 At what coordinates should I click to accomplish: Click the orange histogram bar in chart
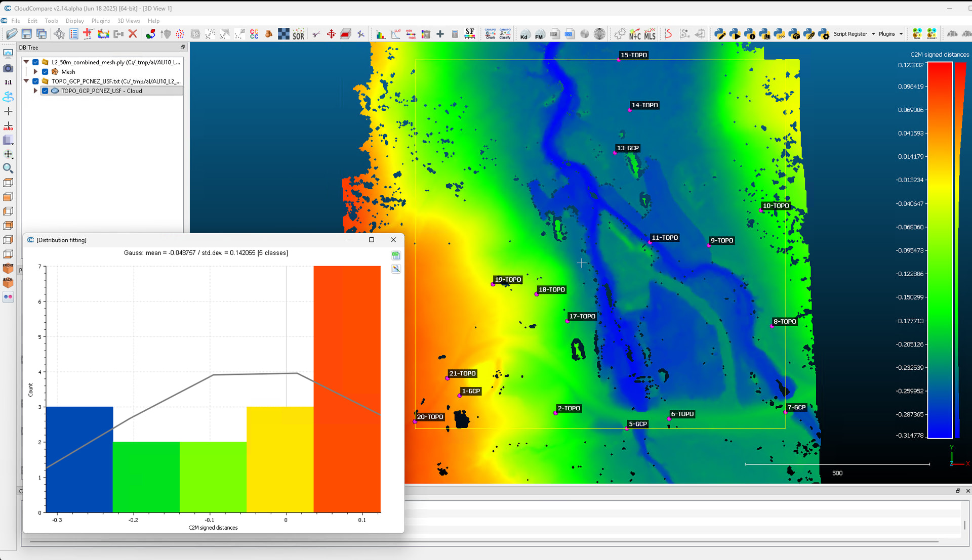pyautogui.click(x=347, y=389)
